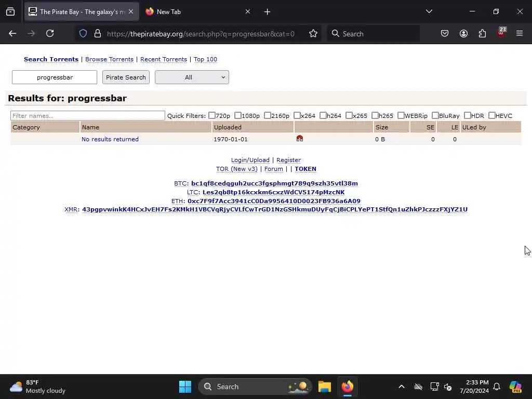
Task: Open the Top 100 page
Action: coord(205,59)
